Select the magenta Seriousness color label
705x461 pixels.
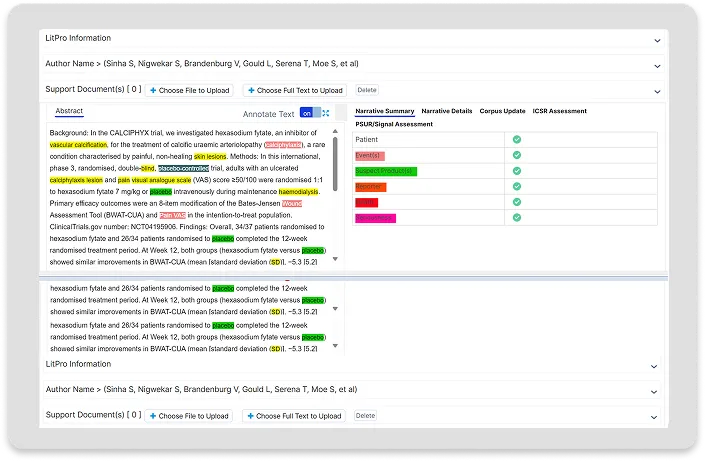[x=375, y=218]
